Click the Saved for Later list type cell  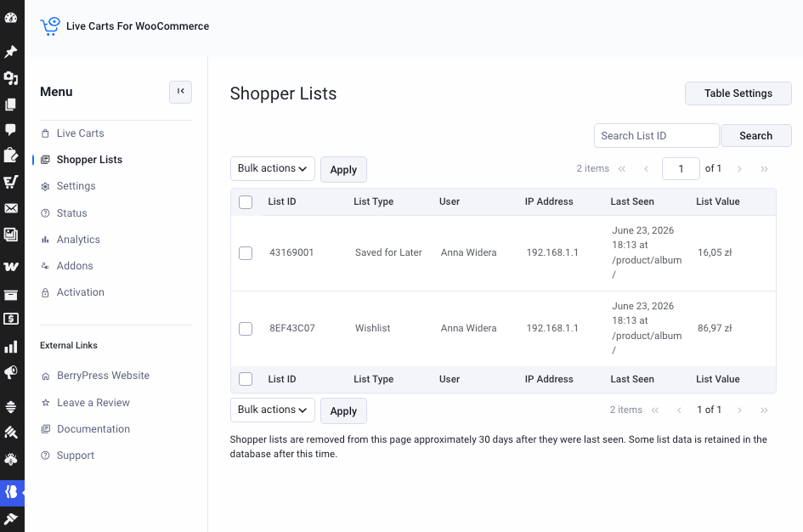click(388, 252)
